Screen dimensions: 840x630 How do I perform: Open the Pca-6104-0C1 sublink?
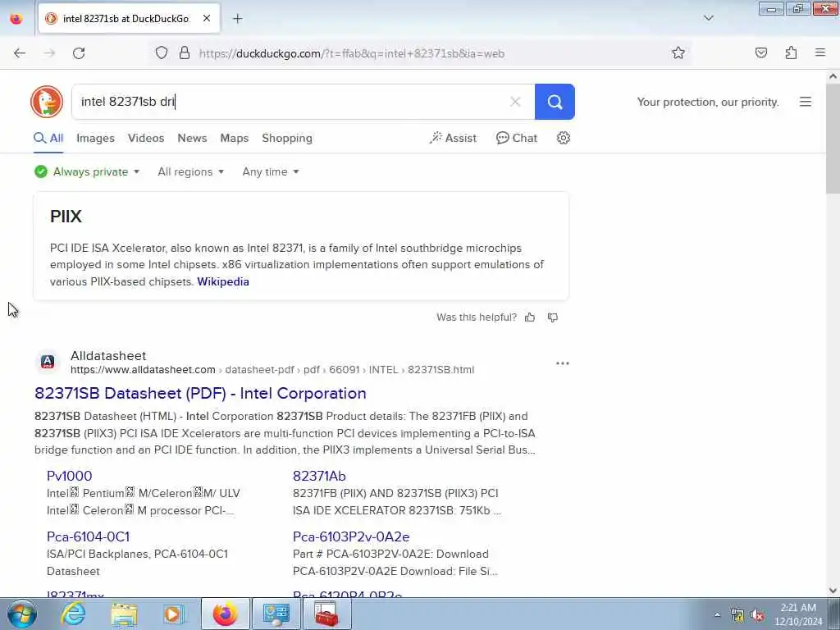pos(88,536)
